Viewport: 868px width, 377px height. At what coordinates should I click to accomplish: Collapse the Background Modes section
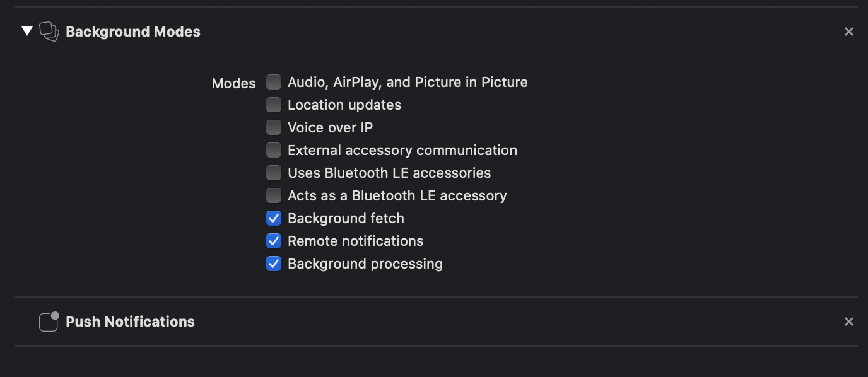tap(26, 32)
